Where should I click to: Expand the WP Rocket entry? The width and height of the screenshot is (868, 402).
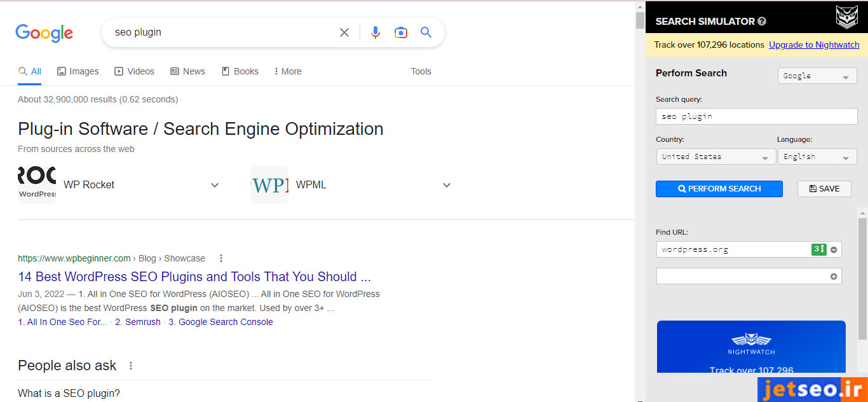215,185
